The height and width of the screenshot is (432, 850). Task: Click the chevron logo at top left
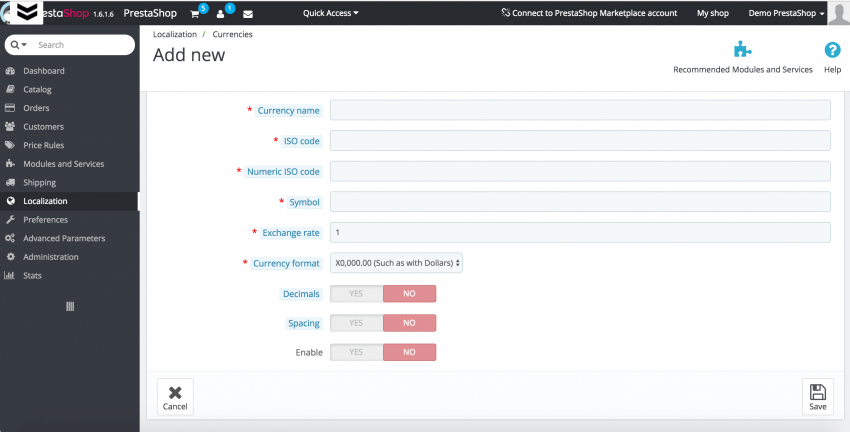[x=27, y=12]
